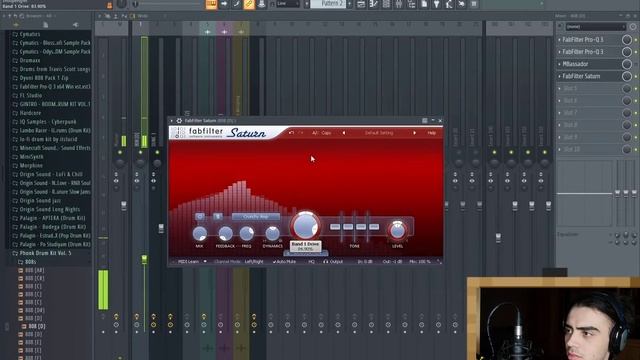Click the Saturn DYNAMICS knob
Image resolution: width=640 pixels, height=360 pixels.
coord(272,233)
